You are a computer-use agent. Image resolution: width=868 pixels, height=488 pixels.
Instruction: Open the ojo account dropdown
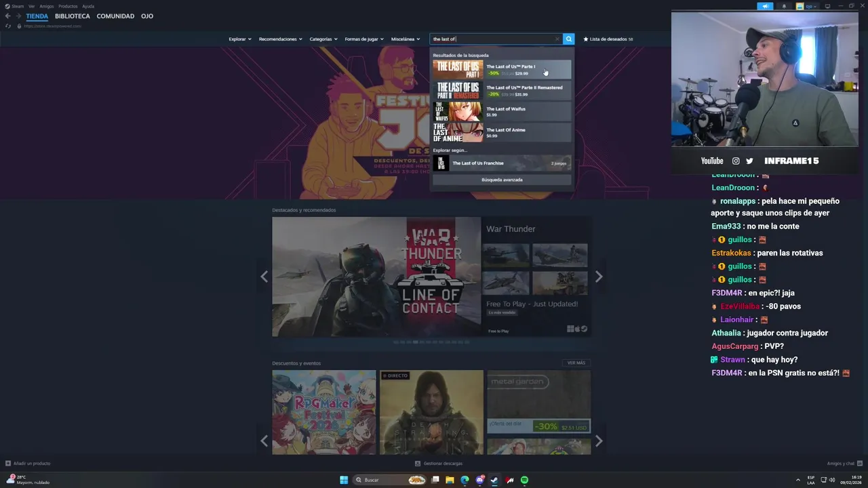click(x=807, y=6)
